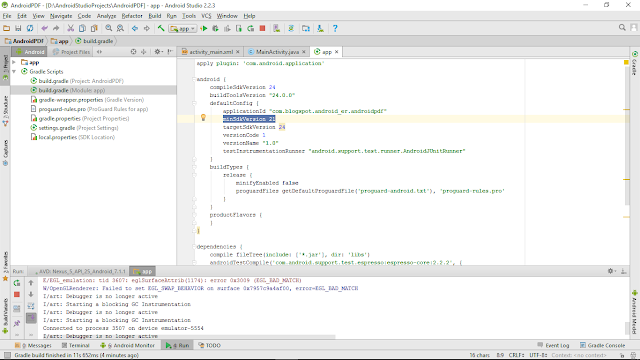Toggle scroll to end in Run console
This screenshot has height=360, width=640.
pyautogui.click(x=31, y=317)
